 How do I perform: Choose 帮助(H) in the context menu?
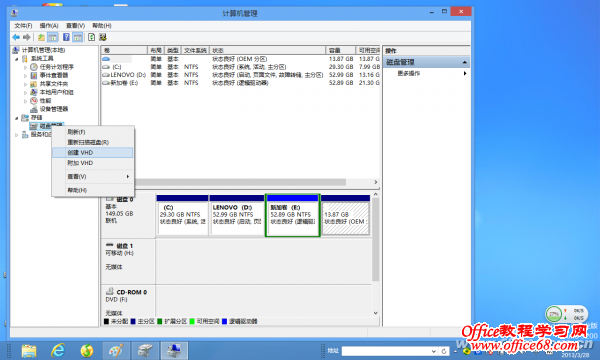click(93, 190)
